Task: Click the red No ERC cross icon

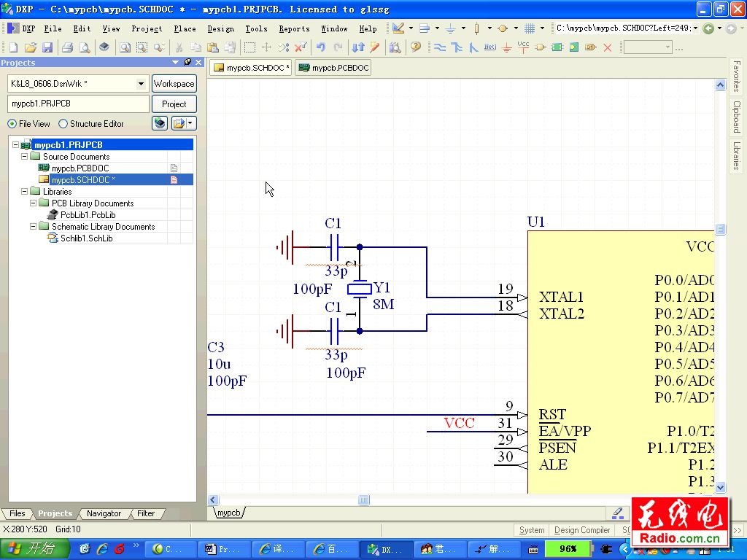Action: (608, 47)
